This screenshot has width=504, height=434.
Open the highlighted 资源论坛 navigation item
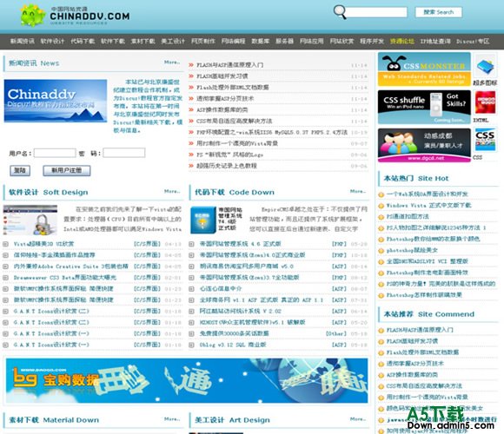[402, 41]
